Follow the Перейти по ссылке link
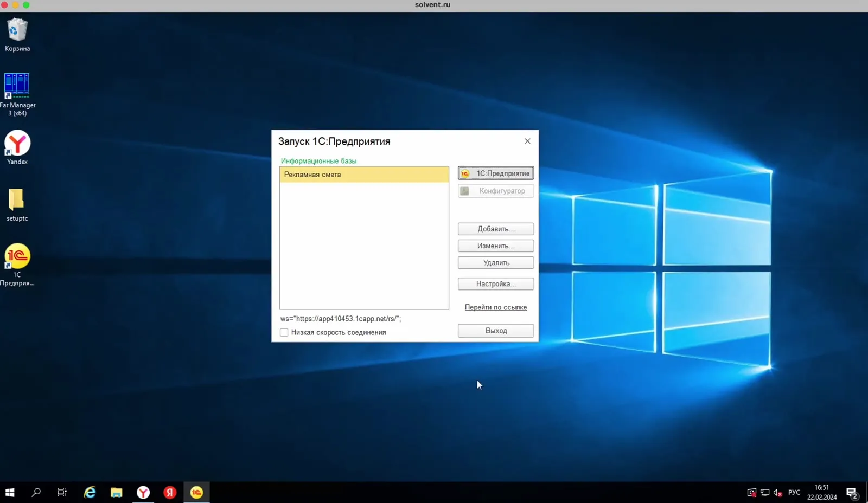The width and height of the screenshot is (868, 503). (x=496, y=307)
